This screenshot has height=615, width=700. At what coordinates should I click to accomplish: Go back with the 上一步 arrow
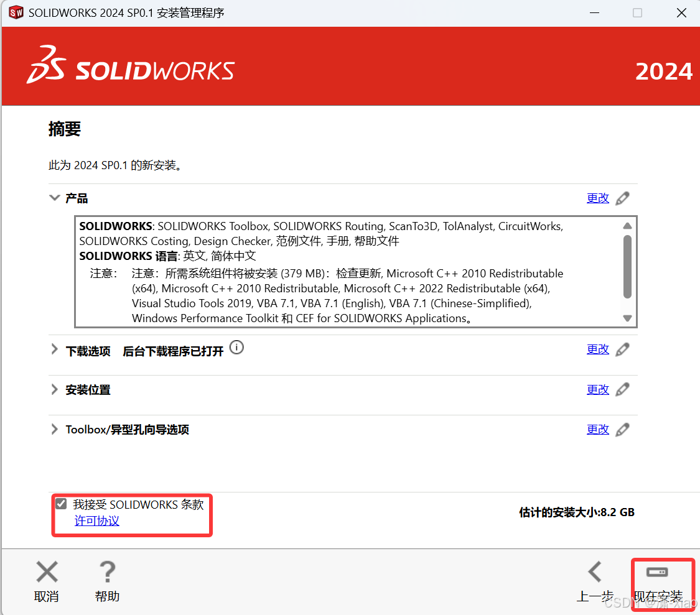595,571
